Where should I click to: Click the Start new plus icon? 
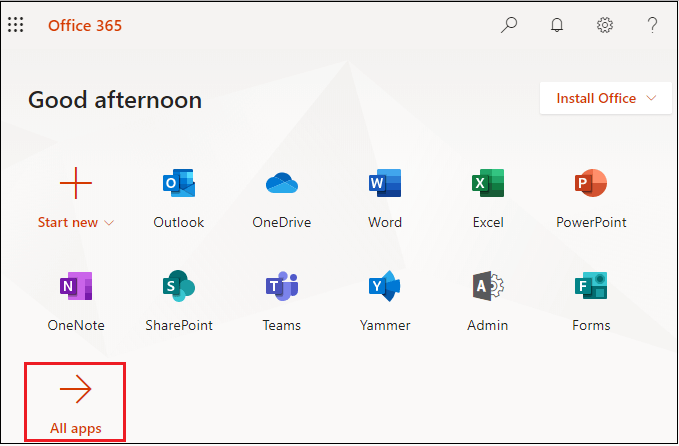76,183
